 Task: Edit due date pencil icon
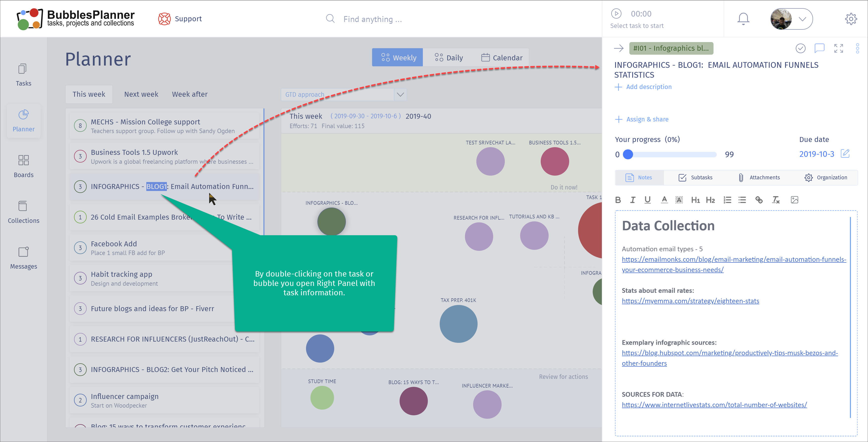pyautogui.click(x=845, y=154)
